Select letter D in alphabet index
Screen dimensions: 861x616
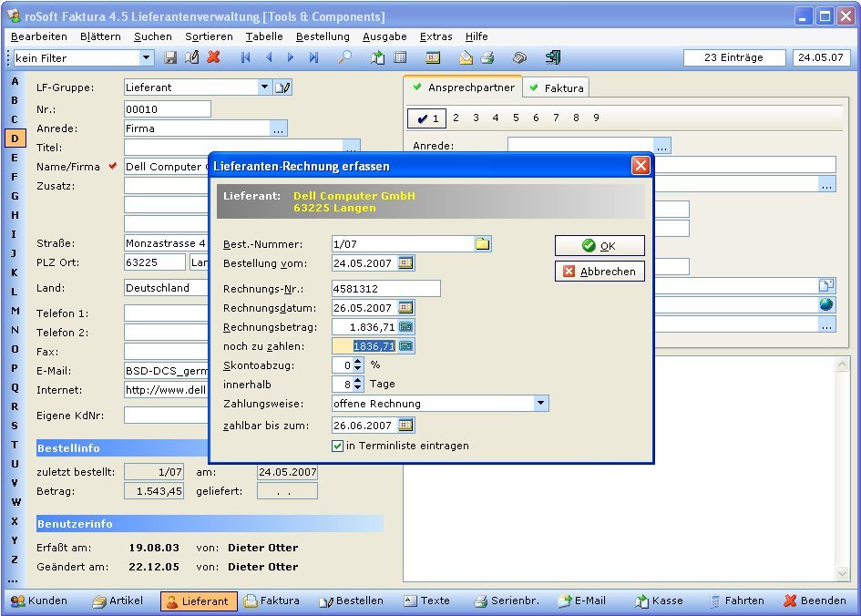[x=15, y=139]
